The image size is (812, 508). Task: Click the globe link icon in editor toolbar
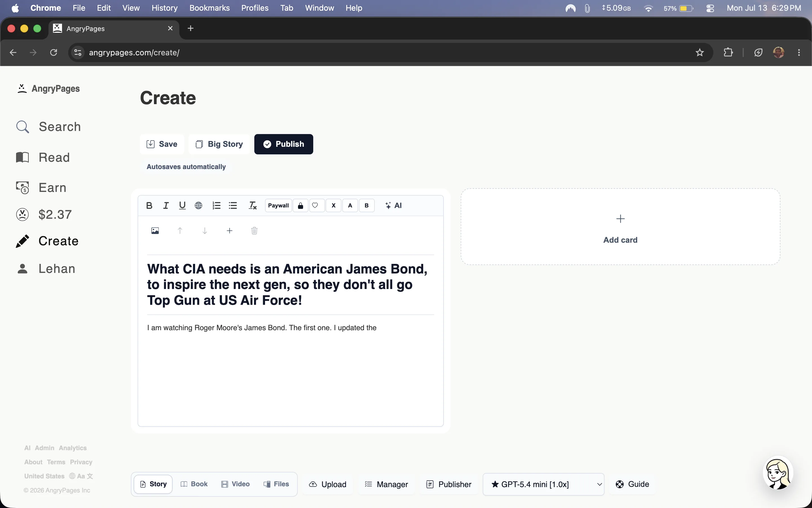coord(199,205)
